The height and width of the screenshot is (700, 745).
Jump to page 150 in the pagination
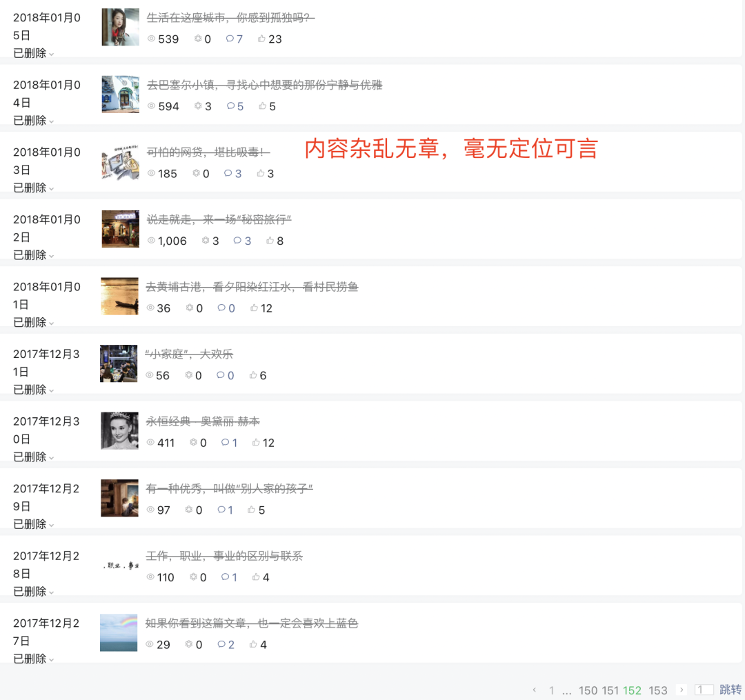tap(588, 690)
